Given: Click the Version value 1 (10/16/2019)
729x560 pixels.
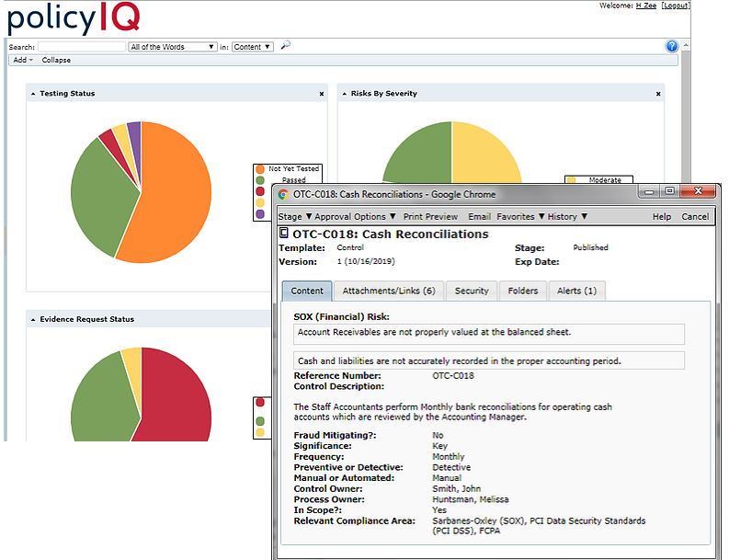Looking at the screenshot, I should tap(366, 261).
